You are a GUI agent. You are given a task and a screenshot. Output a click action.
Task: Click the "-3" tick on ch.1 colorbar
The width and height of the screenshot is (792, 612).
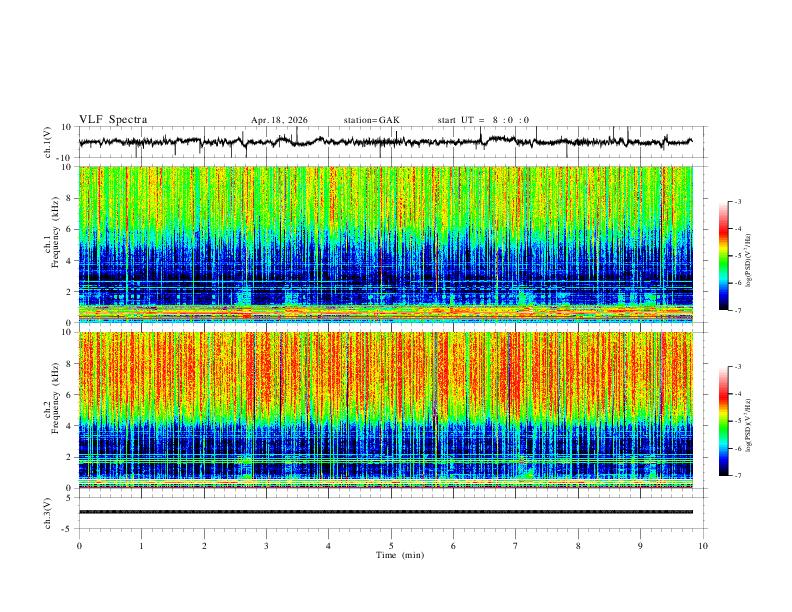coord(738,201)
